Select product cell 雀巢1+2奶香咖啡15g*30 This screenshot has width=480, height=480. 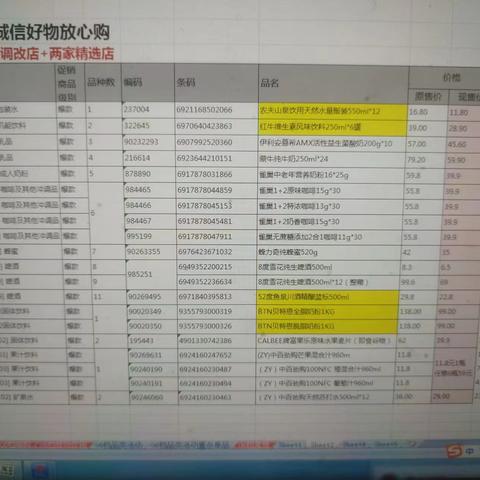pyautogui.click(x=329, y=221)
